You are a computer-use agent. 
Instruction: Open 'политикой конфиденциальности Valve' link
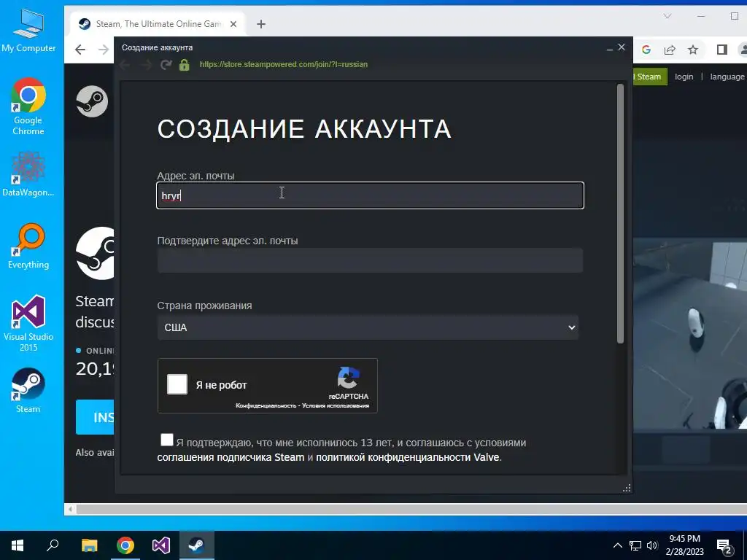[407, 457]
